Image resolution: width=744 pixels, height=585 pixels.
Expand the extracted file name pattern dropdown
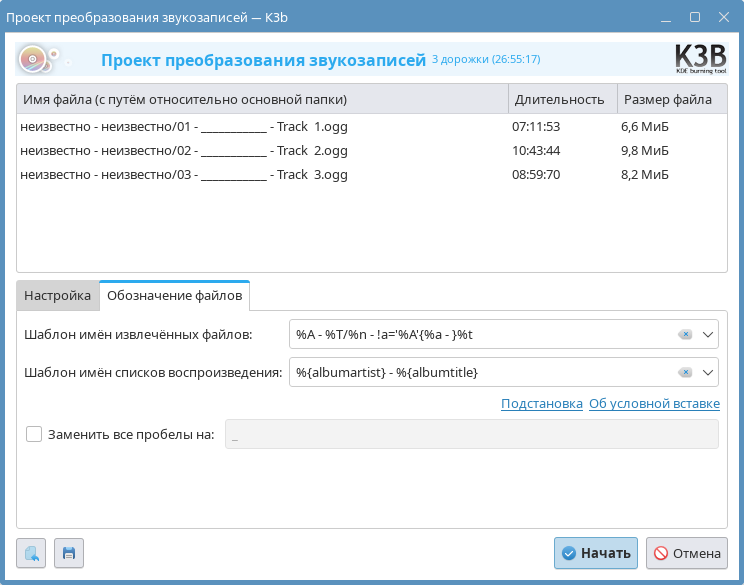pyautogui.click(x=708, y=334)
